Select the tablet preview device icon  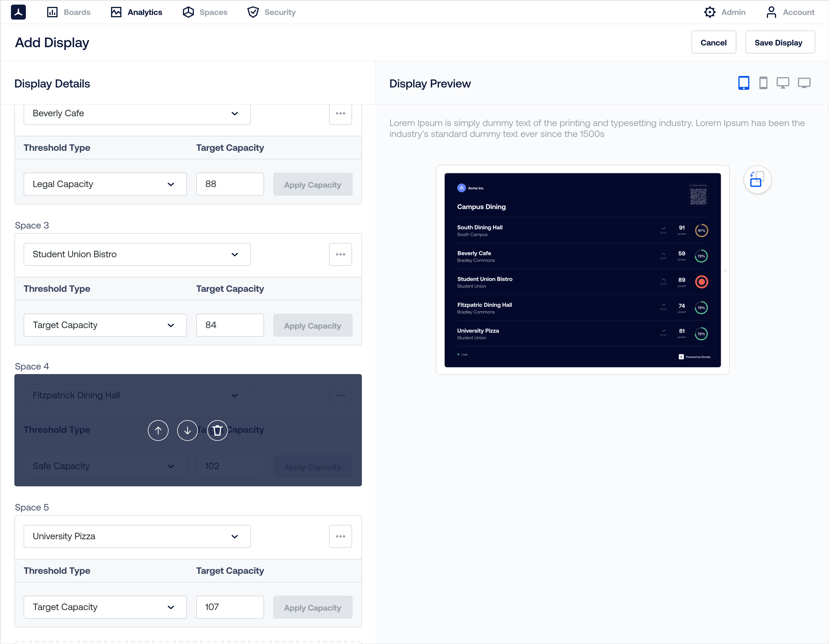click(743, 83)
